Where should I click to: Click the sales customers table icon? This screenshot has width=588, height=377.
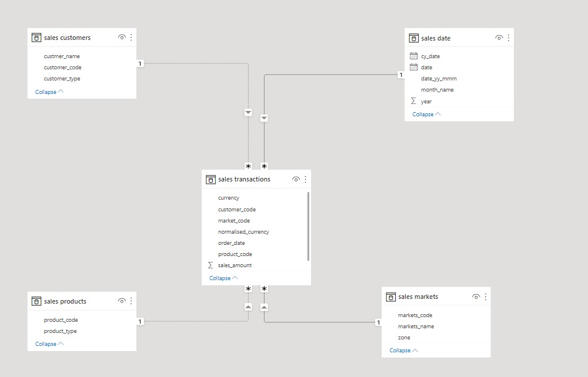pos(36,38)
